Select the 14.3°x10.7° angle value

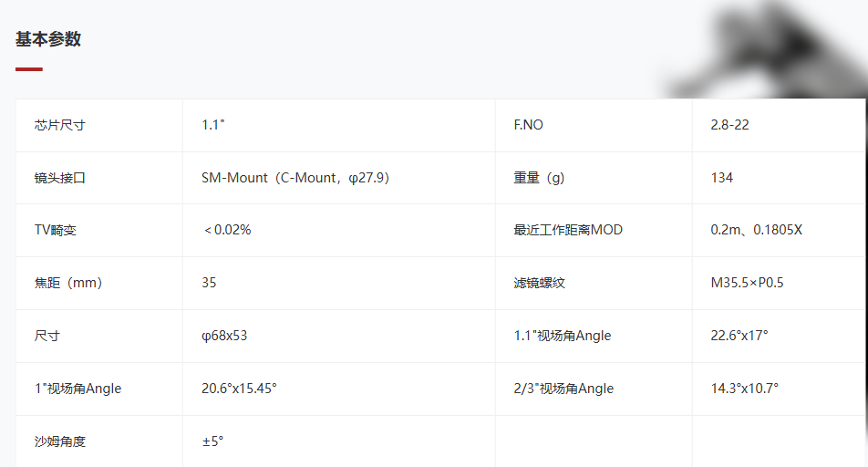(745, 389)
